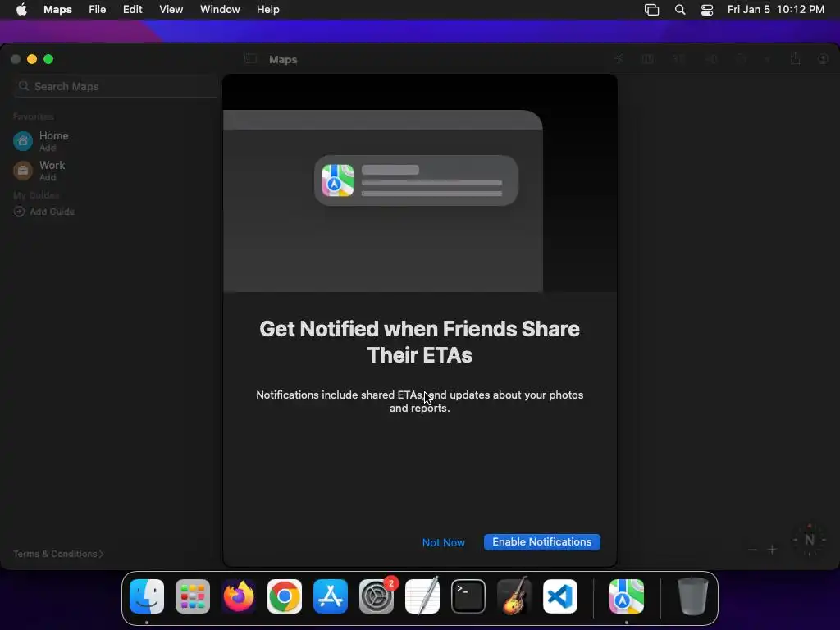
Task: Open the Window menu
Action: 220,10
